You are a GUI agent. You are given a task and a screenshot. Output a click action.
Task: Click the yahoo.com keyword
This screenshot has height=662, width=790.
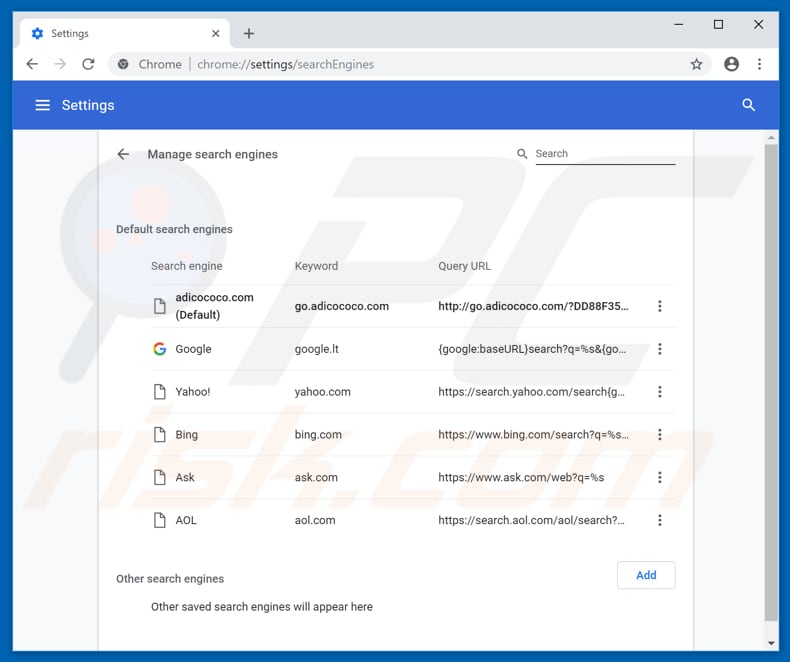322,392
